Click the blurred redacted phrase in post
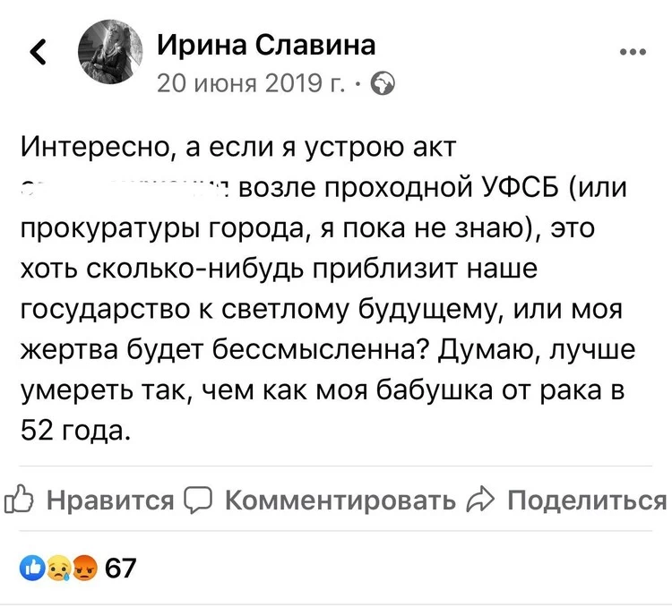This screenshot has height=616, width=672. click(x=125, y=186)
